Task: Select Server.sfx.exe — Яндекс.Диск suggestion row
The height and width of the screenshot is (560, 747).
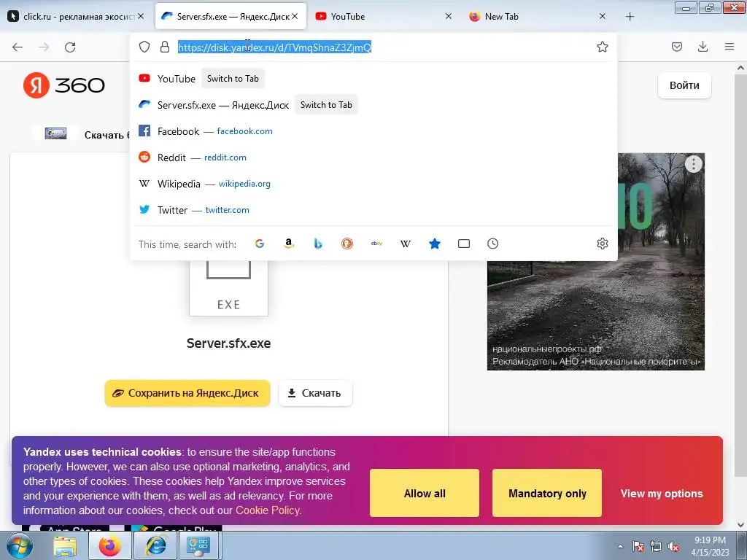Action: 373,105
